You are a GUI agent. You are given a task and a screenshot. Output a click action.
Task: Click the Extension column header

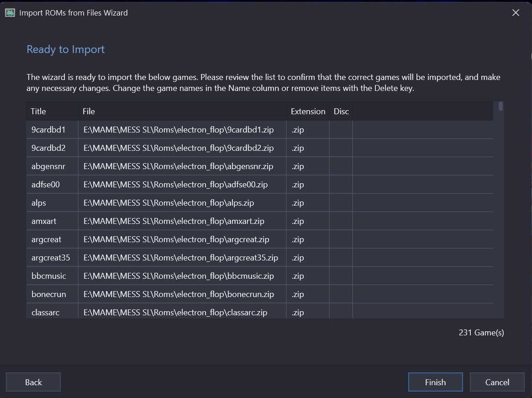pos(308,111)
